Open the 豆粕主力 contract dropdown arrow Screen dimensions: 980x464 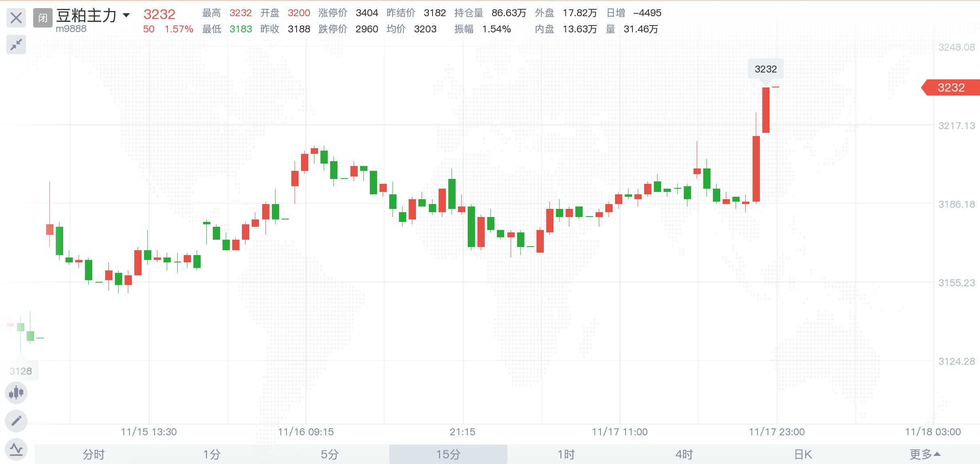[126, 15]
